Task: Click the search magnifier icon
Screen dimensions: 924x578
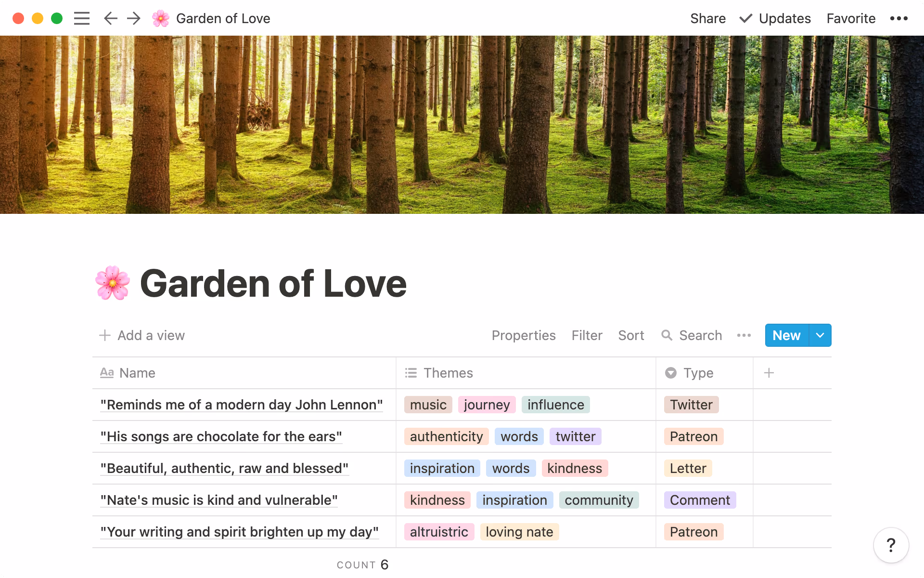Action: point(667,335)
